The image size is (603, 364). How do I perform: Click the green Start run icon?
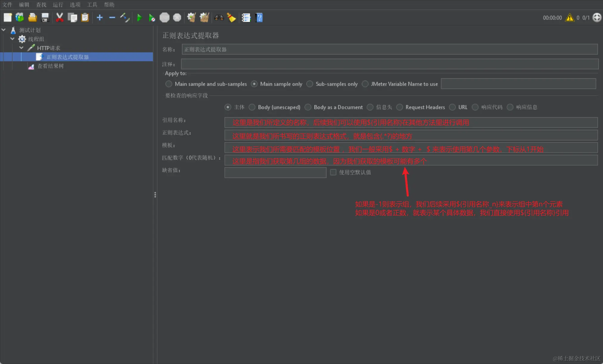coord(139,18)
